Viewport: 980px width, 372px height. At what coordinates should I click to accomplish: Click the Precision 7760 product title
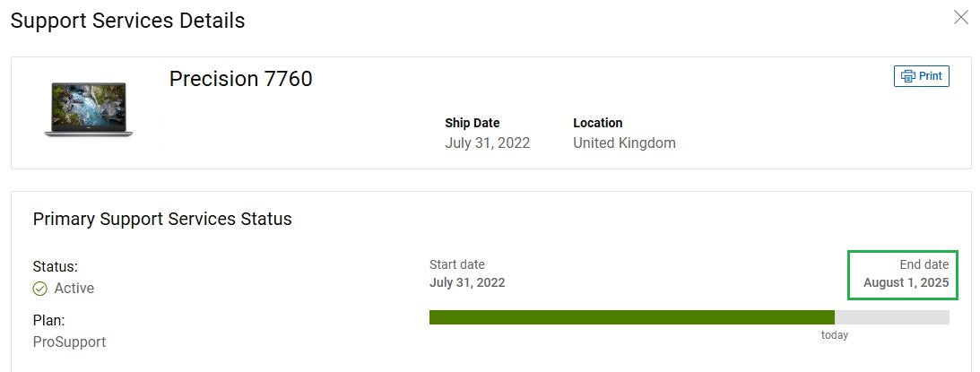tap(240, 79)
